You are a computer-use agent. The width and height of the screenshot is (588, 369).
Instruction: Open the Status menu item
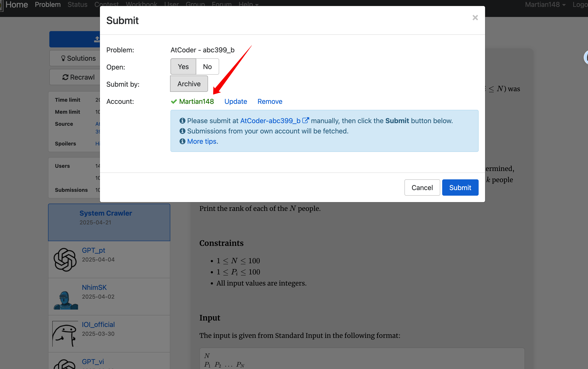77,4
